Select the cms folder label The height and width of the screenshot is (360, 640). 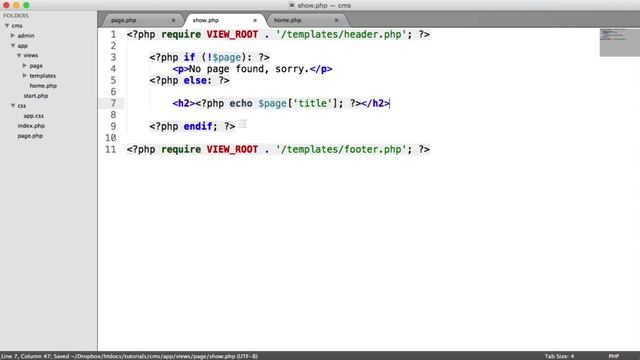[17, 26]
